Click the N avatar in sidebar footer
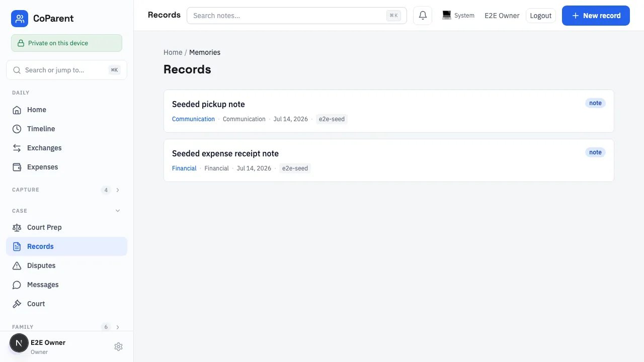Screen dimensions: 644x362 coord(19,343)
